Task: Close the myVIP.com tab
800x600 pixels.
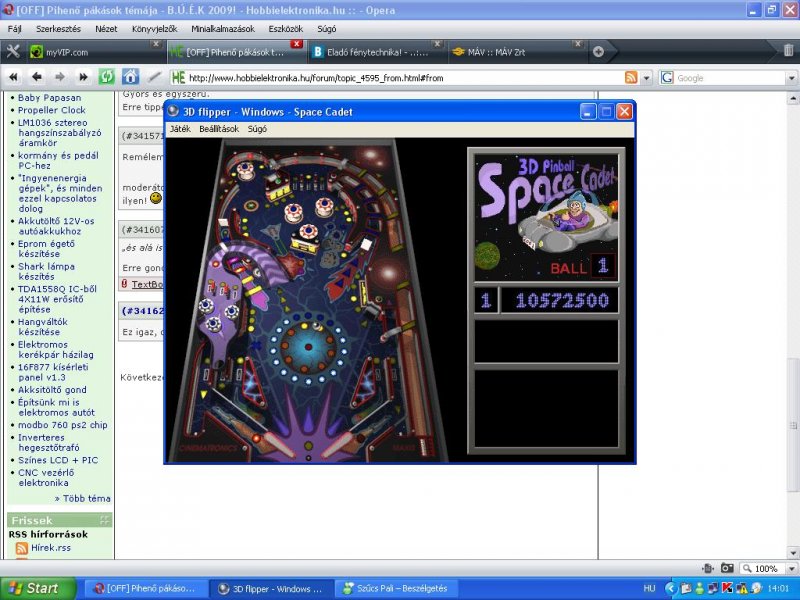Action: [156, 44]
